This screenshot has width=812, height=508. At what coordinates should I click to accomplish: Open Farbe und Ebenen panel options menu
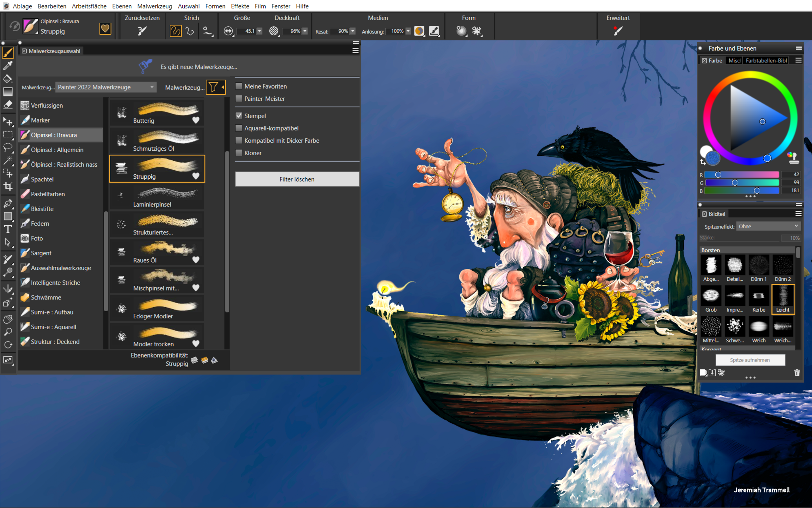pyautogui.click(x=798, y=48)
